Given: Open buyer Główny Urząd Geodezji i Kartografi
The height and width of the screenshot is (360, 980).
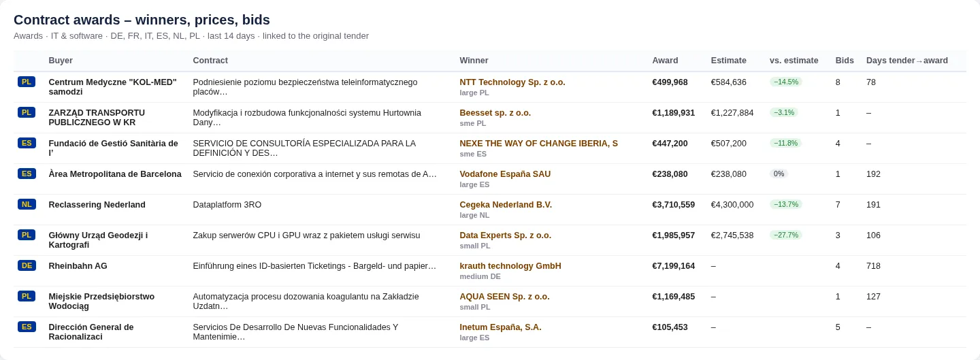Looking at the screenshot, I should [x=98, y=240].
